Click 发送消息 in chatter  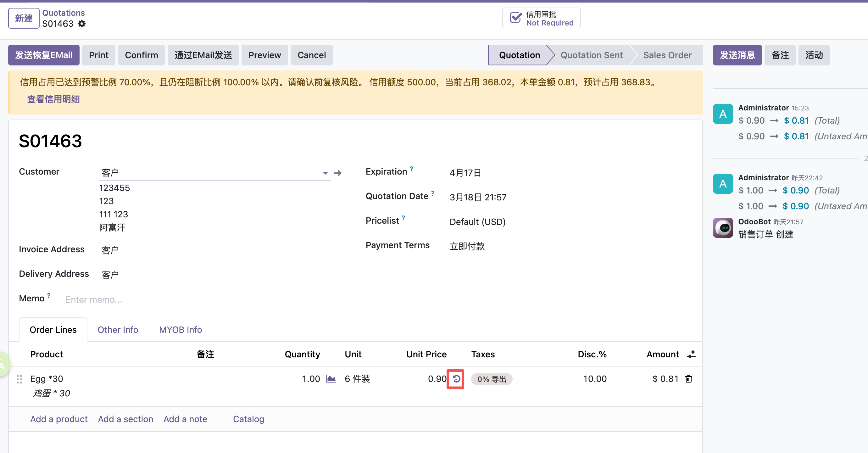coord(737,55)
